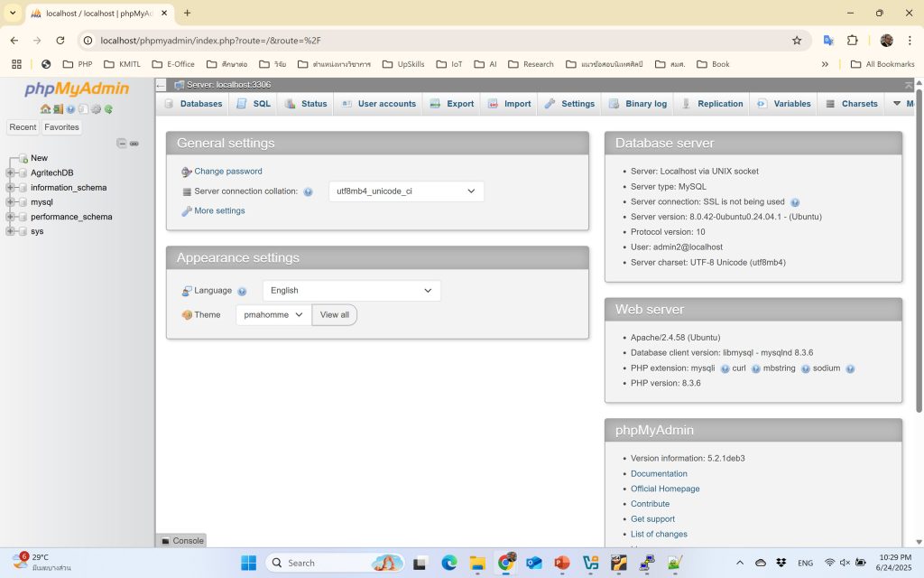Viewport: 924px width, 578px height.
Task: Bookmark this page with the star icon
Action: 797,40
